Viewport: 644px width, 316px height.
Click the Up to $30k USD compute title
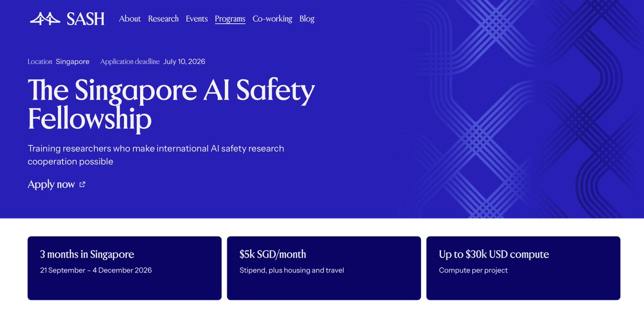pos(494,254)
